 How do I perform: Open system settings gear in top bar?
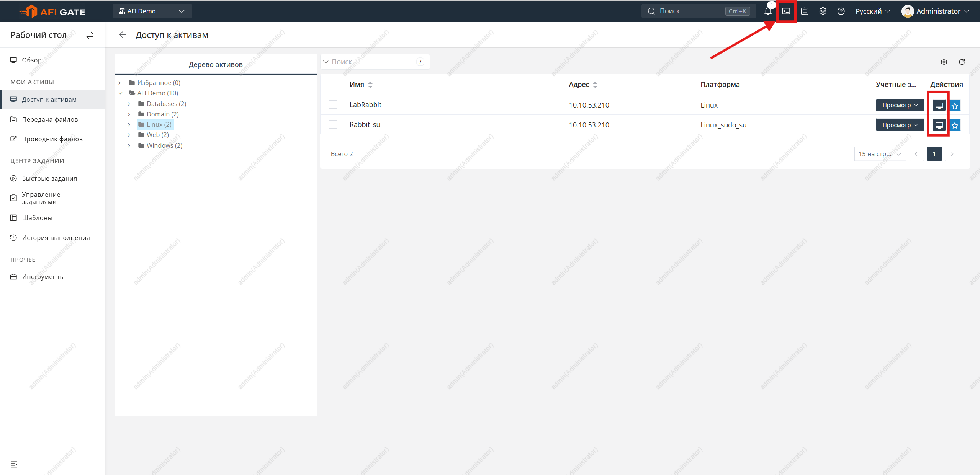point(823,11)
